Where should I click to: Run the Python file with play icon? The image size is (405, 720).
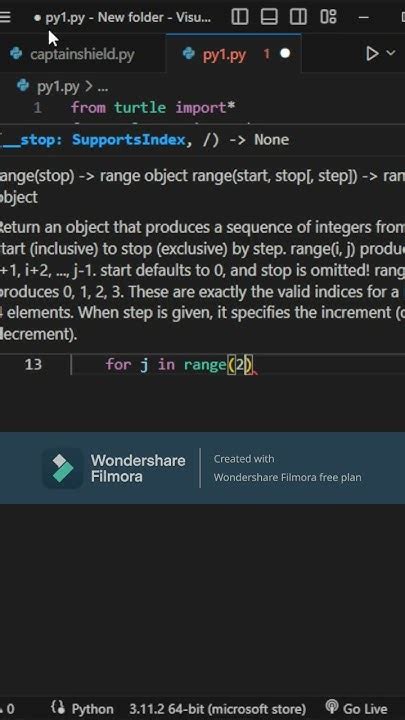pyautogui.click(x=372, y=54)
